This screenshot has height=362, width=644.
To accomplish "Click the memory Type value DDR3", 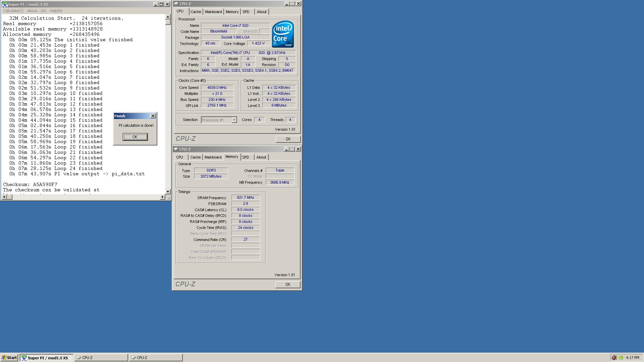I will coord(211,170).
